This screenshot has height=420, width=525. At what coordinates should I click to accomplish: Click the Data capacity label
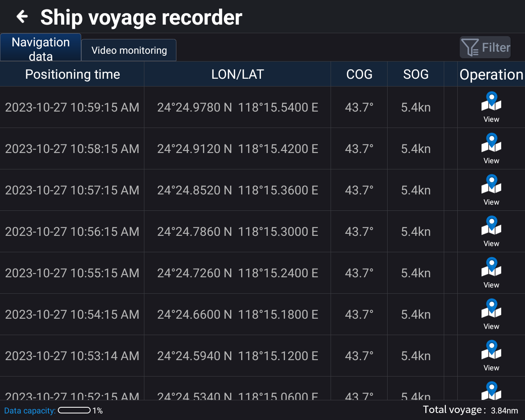30,411
